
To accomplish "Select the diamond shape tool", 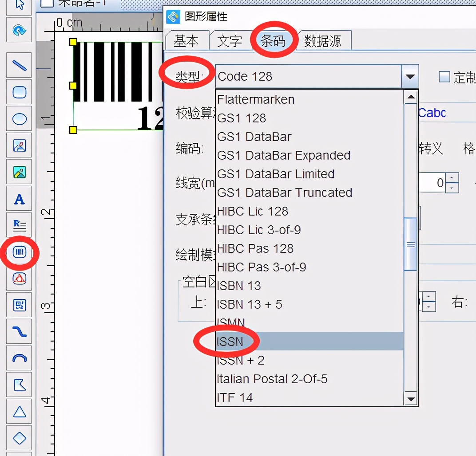I will coord(19,438).
